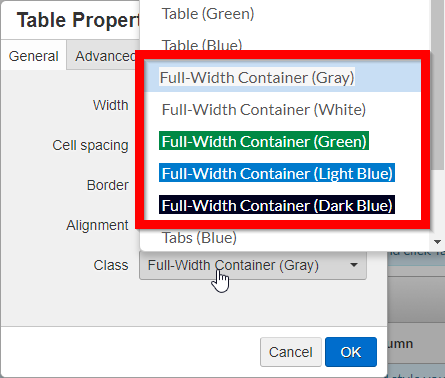The image size is (445, 378).
Task: Choose Full-Width Container (White) option
Action: click(x=283, y=109)
